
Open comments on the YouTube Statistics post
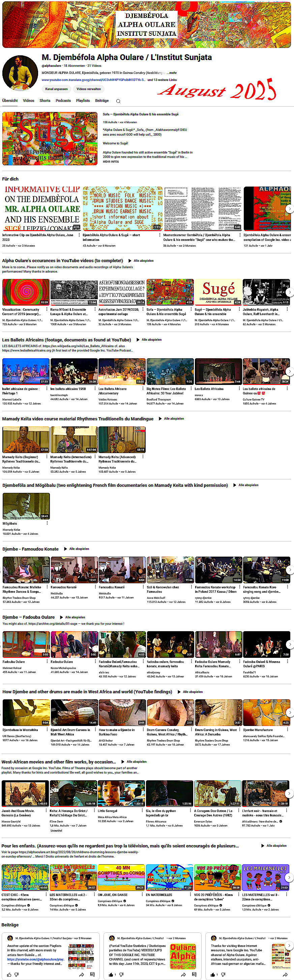(x=194, y=975)
